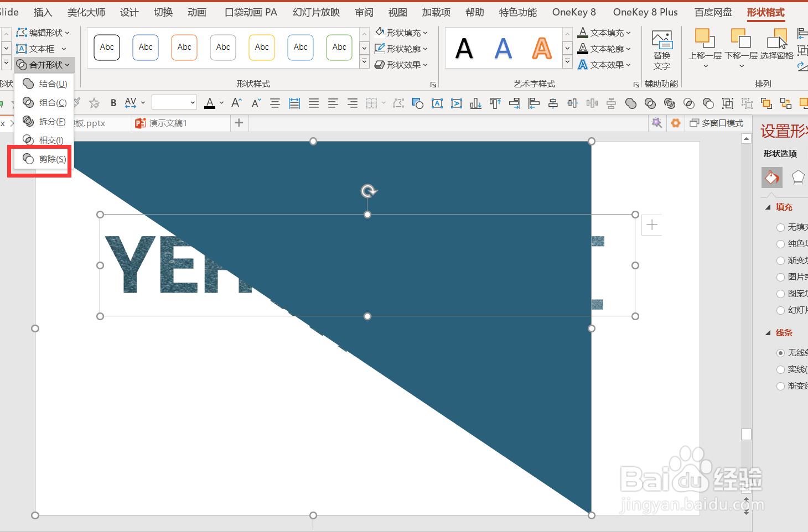Select the 图案填充 pattern fill radio button
808x532 pixels.
[x=781, y=294]
